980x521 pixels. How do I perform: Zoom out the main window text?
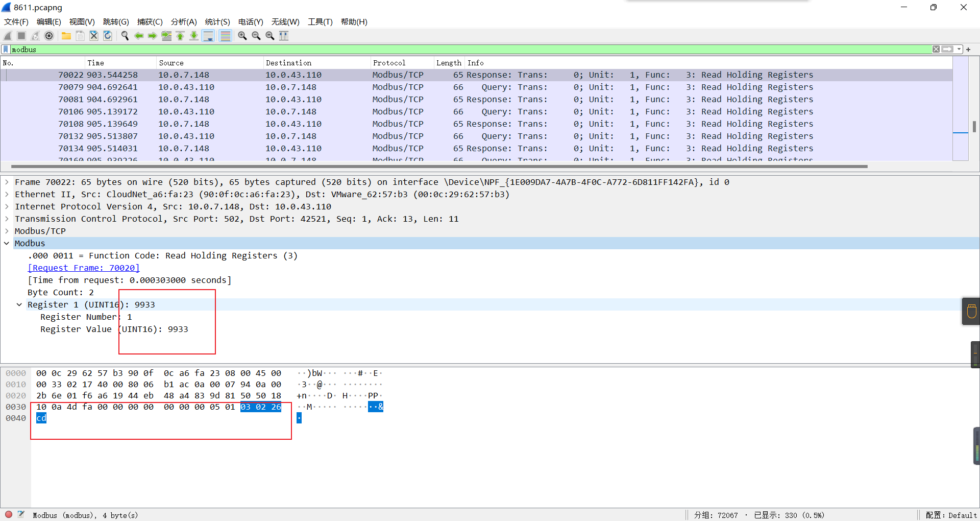point(256,36)
